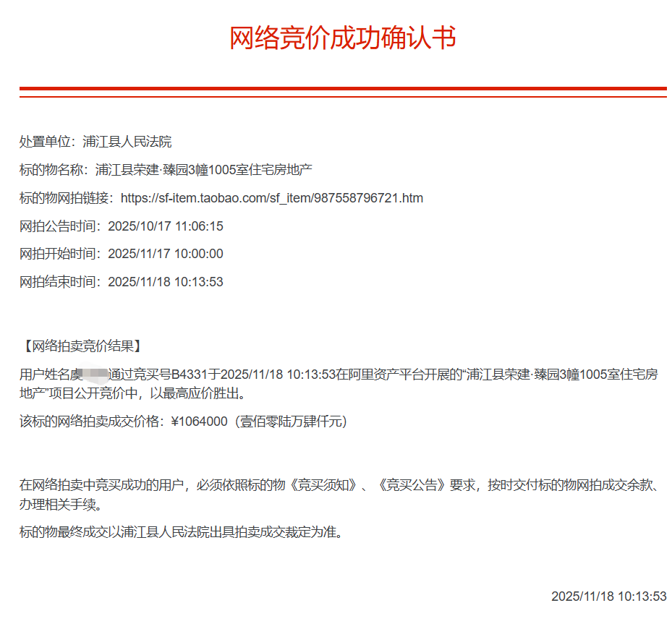Click the final line about 拍卖成交裁定
The width and height of the screenshot is (672, 629).
click(180, 533)
